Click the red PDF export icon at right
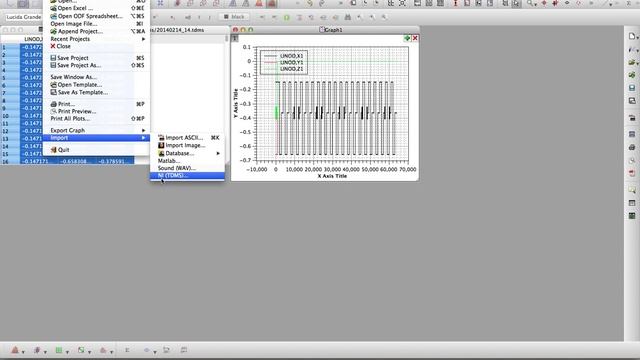Image resolution: width=640 pixels, height=360 pixels. pos(632,173)
